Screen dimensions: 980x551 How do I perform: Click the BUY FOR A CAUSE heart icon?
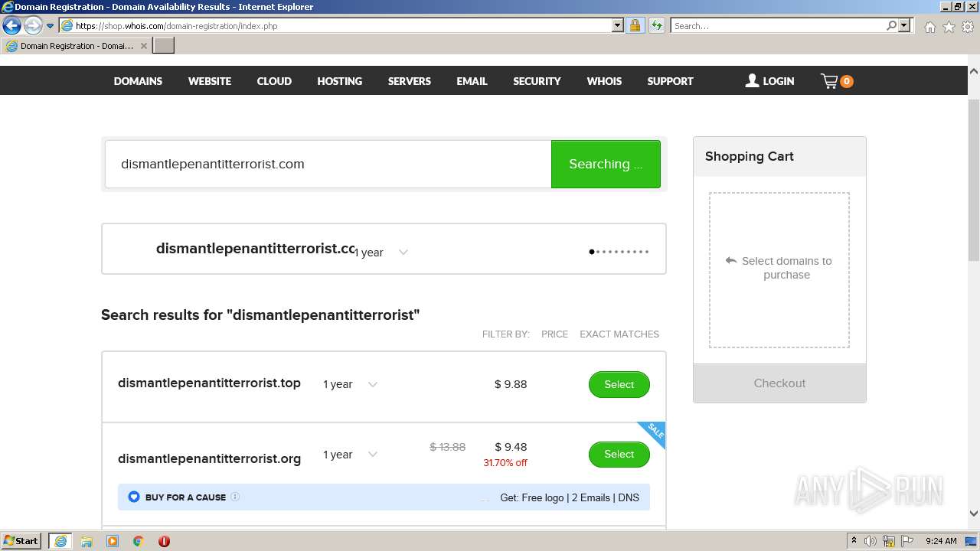coord(134,497)
